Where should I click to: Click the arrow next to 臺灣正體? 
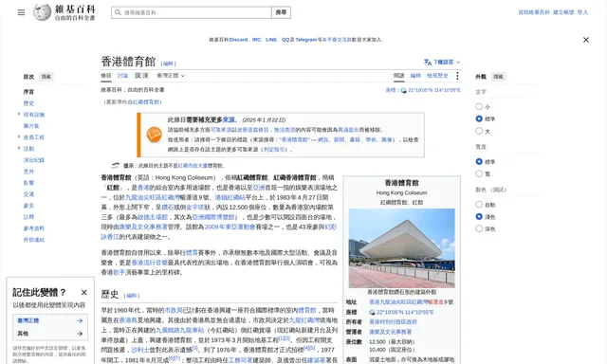pyautogui.click(x=80, y=320)
